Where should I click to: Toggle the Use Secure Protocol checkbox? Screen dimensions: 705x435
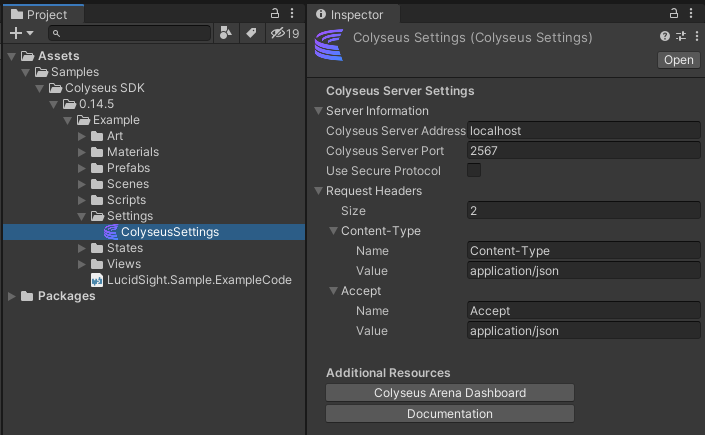click(474, 170)
